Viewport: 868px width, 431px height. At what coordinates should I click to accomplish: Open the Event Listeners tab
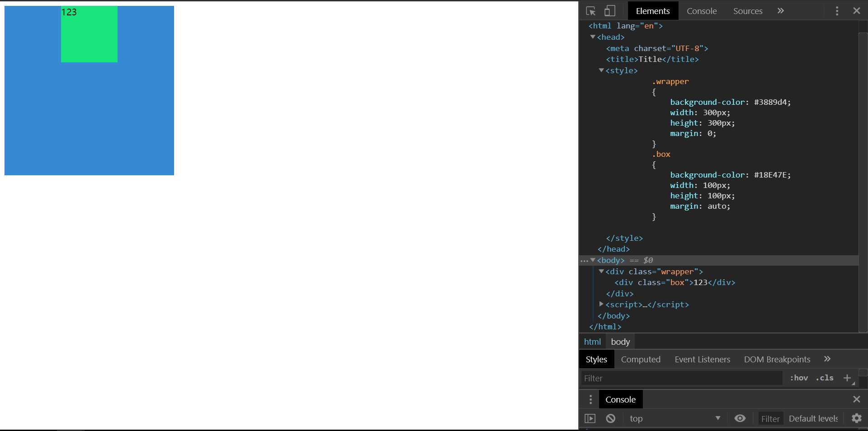click(702, 360)
